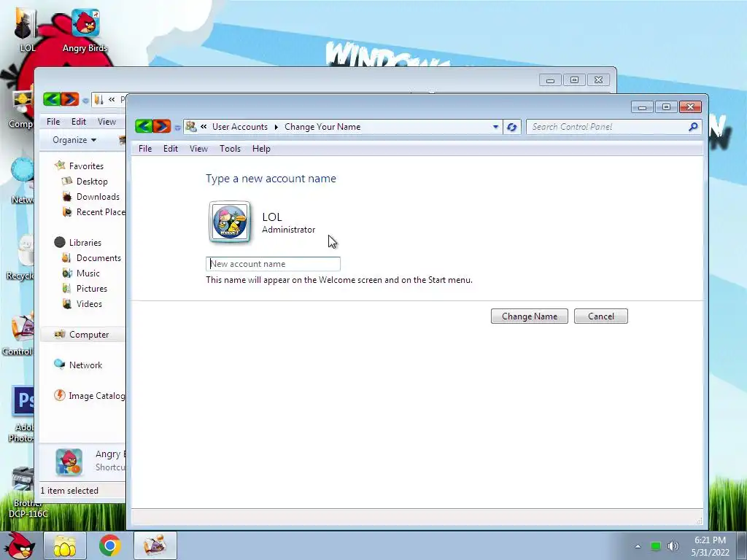Click Forward arrow in the background Explorer window
747x560 pixels.
69,99
